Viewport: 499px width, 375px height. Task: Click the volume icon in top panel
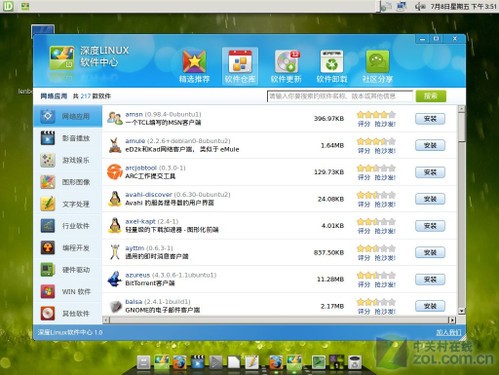(420, 6)
